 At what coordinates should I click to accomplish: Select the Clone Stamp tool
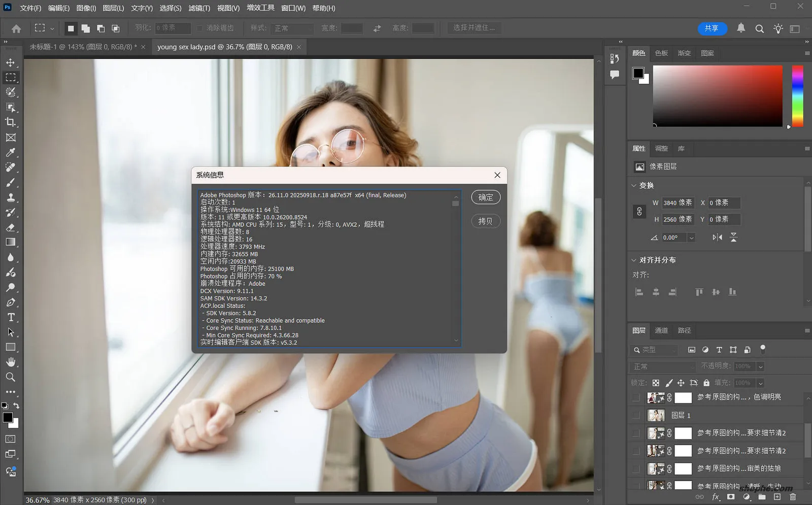10,197
